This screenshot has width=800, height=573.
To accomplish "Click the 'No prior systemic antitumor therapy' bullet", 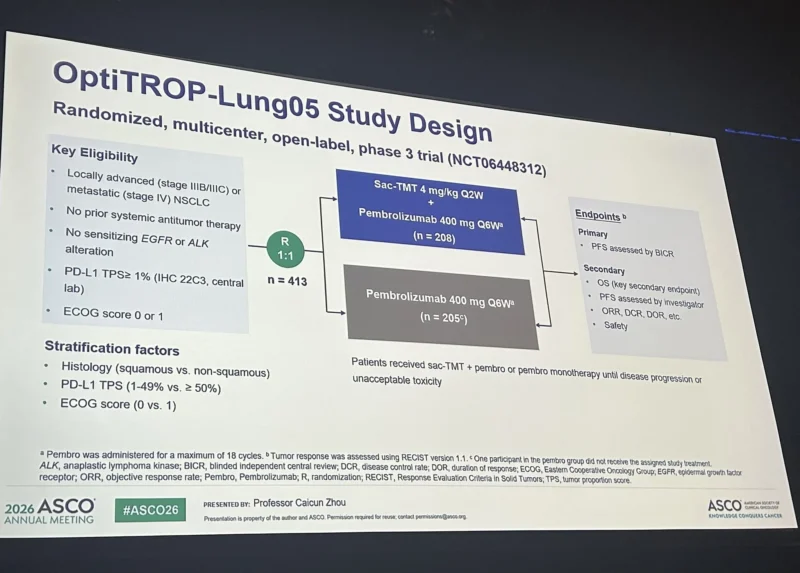I will tap(153, 218).
